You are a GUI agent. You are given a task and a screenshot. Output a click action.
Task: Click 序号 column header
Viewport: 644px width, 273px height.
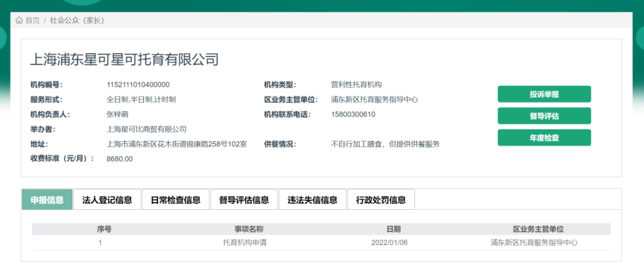tap(104, 229)
